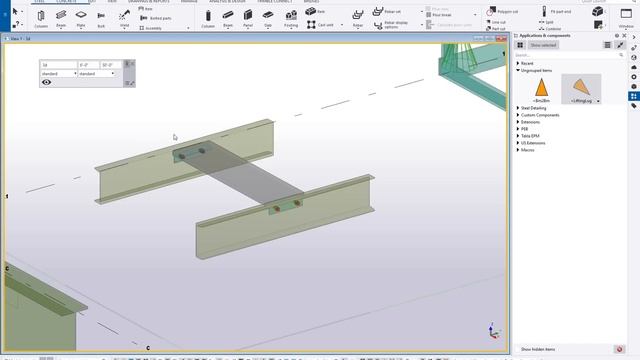
Task: Select the Weld tool
Action: point(124,19)
